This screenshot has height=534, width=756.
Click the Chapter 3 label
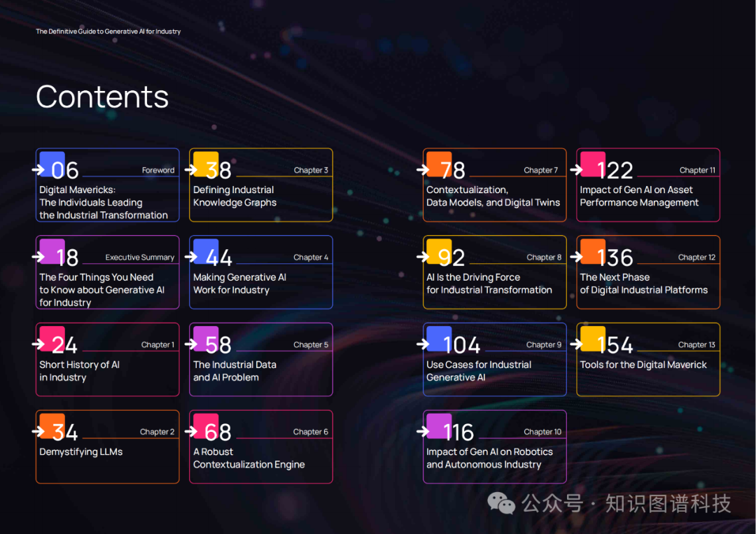click(x=311, y=170)
